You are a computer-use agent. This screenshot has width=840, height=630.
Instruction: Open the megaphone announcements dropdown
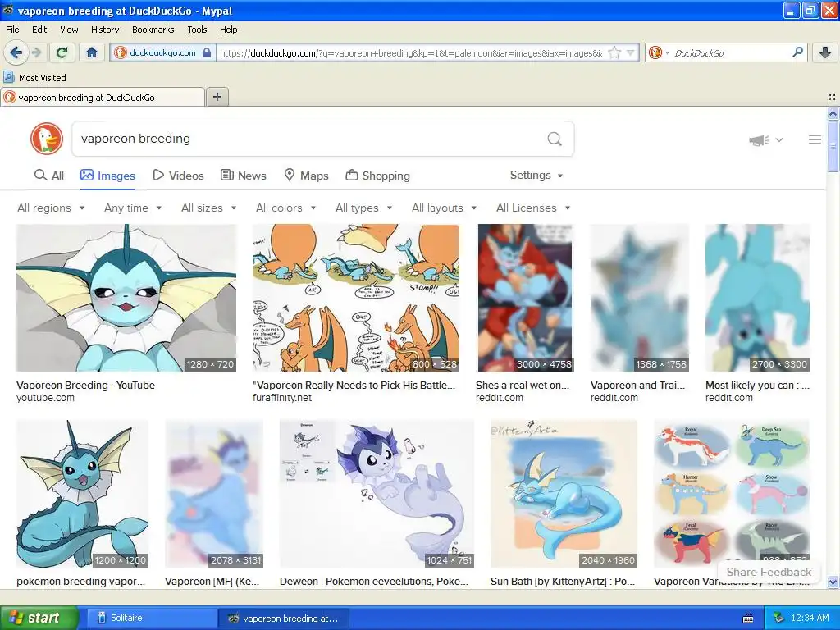(766, 139)
